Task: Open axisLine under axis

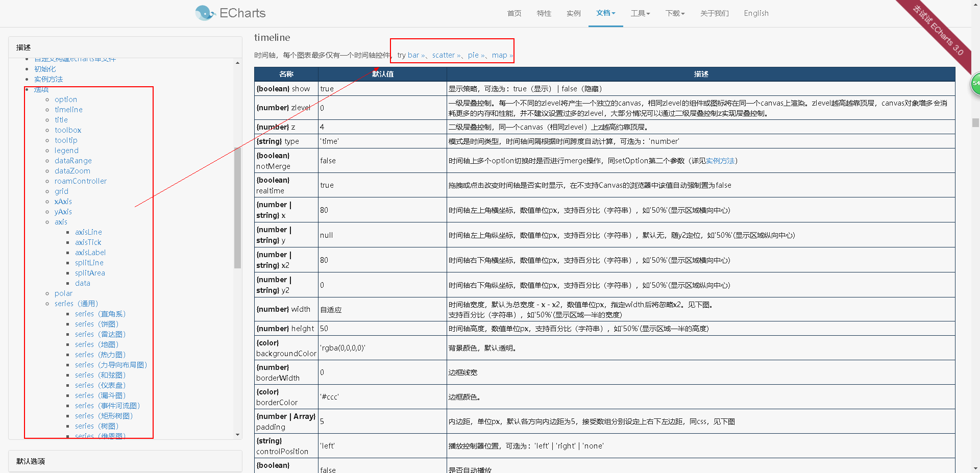Action: pyautogui.click(x=88, y=232)
